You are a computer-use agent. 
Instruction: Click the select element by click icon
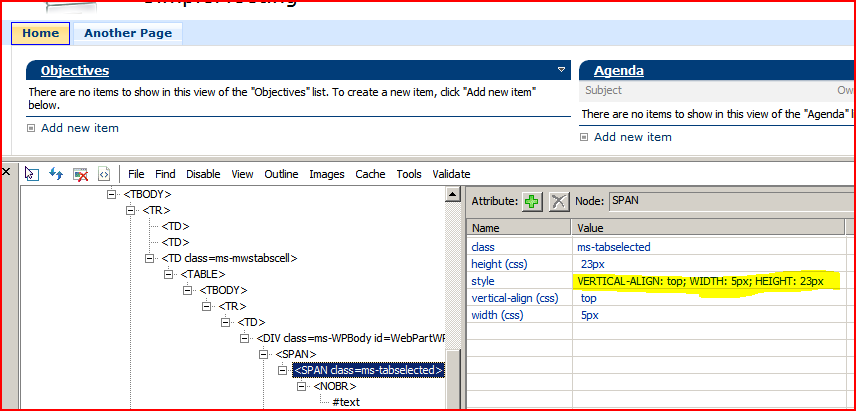pyautogui.click(x=32, y=174)
